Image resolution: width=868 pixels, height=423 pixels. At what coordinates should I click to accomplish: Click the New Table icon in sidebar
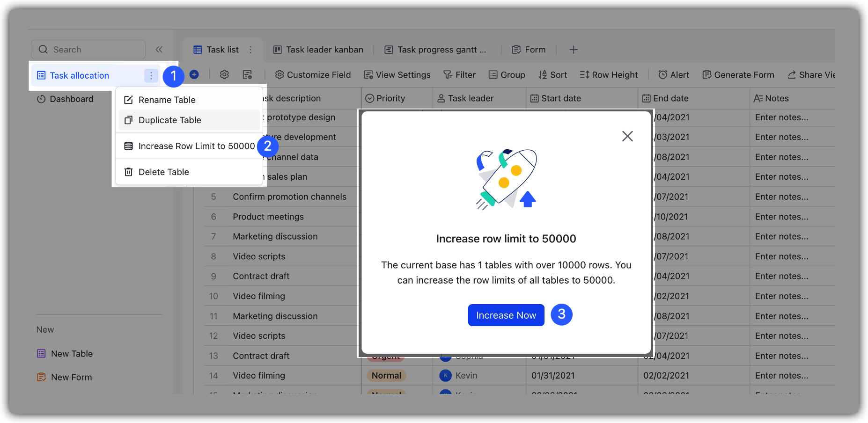click(41, 353)
